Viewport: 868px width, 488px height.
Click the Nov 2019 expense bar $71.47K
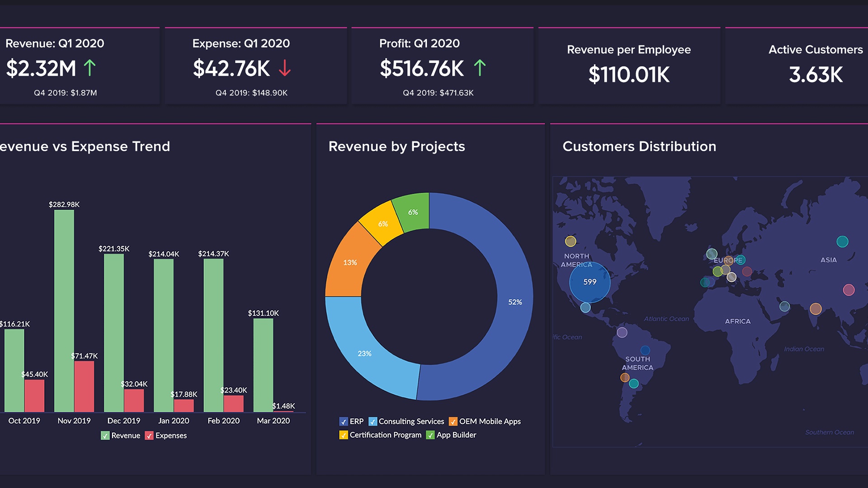84,387
